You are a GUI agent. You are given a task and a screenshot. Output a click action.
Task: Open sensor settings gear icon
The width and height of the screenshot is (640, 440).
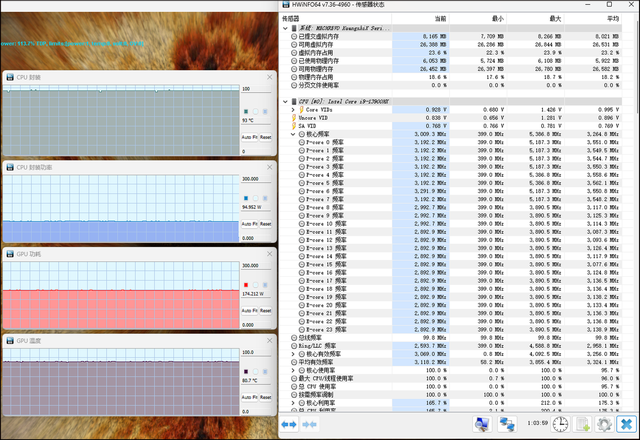point(605,424)
